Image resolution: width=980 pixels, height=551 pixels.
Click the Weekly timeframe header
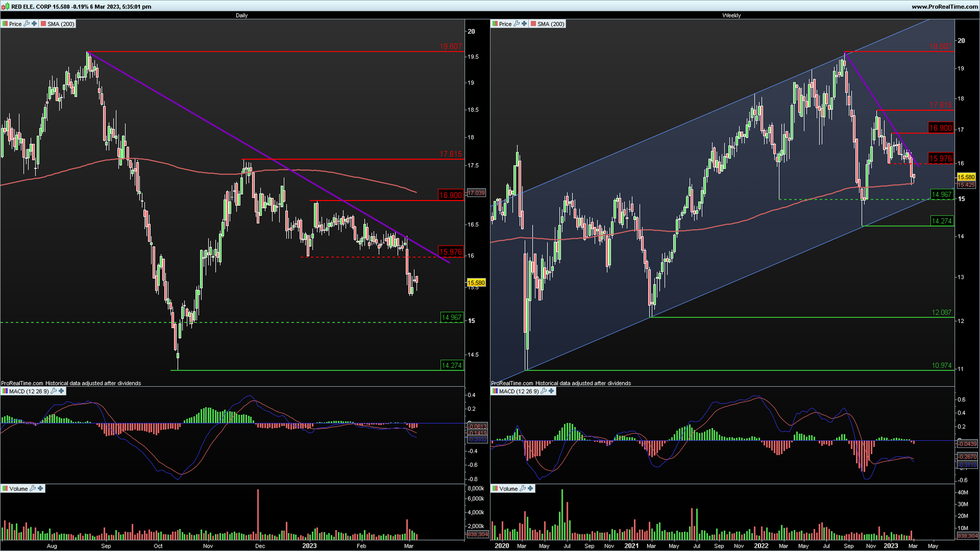pos(731,15)
